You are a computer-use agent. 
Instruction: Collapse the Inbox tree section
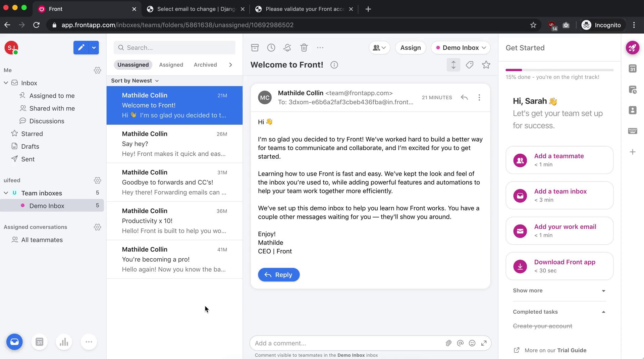click(x=6, y=83)
